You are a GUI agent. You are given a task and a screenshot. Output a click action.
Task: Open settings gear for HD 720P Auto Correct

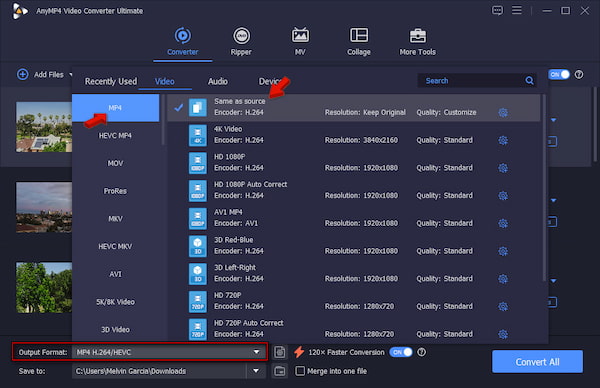click(x=503, y=334)
